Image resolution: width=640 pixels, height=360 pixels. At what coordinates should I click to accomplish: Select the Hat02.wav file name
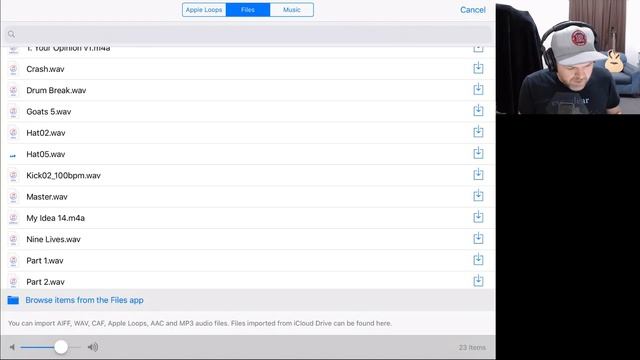point(46,133)
